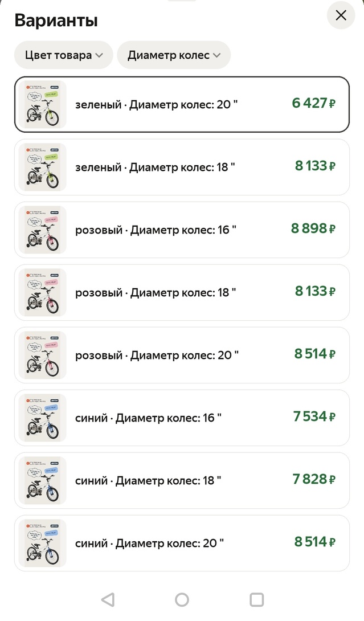Screen dimensions: 364x621
Task: Tap the Android home navigation icon
Action: tap(182, 599)
